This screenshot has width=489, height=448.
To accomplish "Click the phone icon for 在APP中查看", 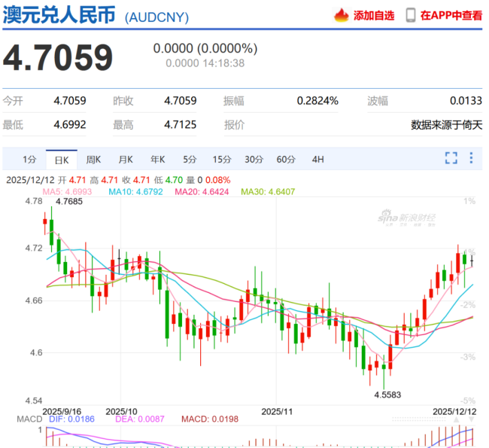I will (x=411, y=15).
